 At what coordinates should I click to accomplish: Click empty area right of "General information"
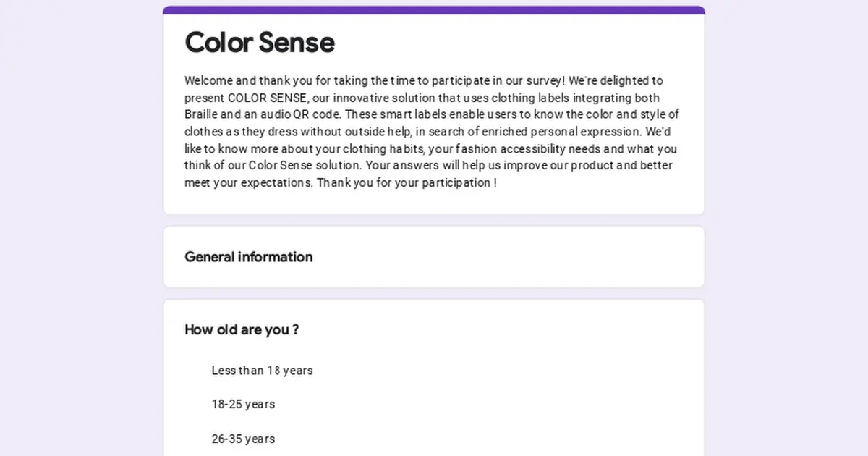(x=506, y=257)
